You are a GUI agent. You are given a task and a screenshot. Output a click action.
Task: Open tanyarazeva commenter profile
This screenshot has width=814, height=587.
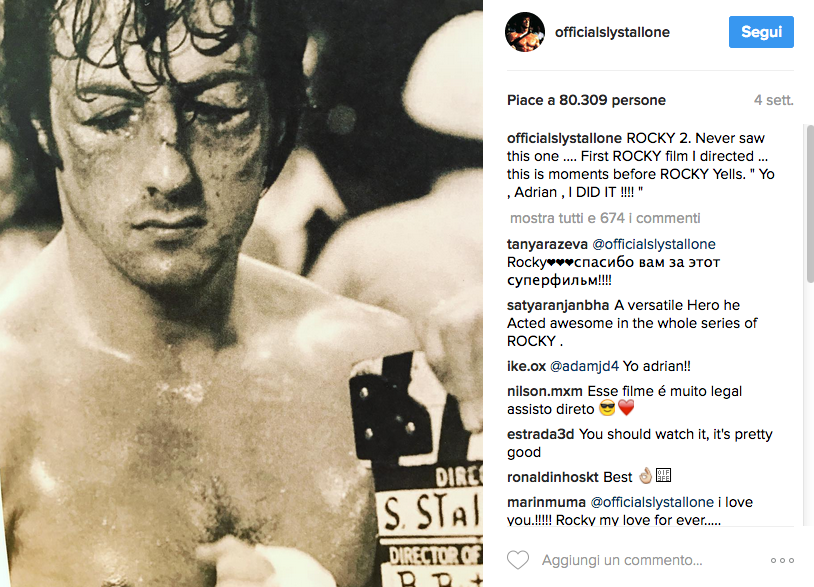547,244
